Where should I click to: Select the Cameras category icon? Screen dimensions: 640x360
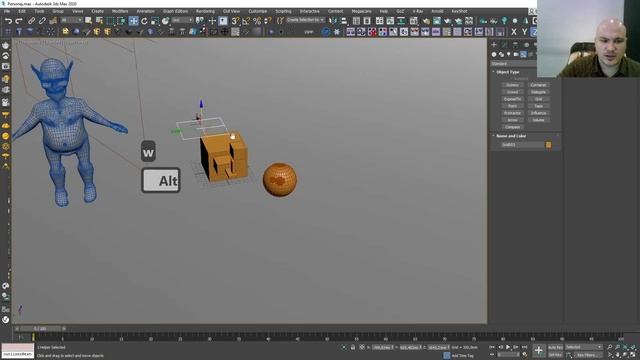516,54
